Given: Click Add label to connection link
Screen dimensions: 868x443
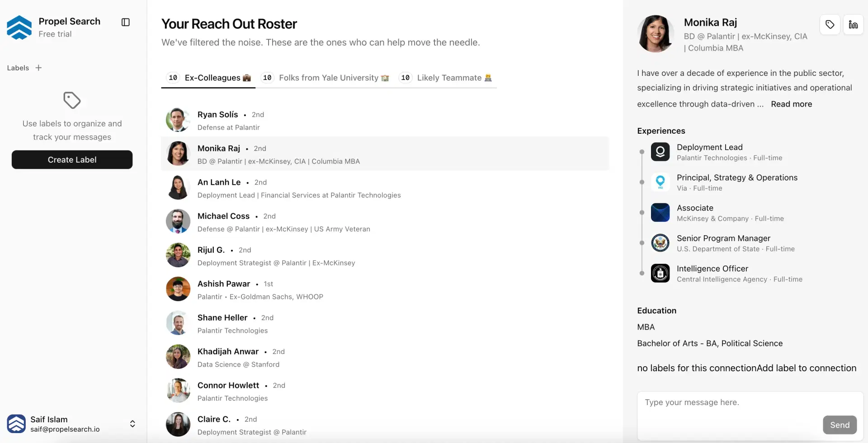Looking at the screenshot, I should (807, 368).
